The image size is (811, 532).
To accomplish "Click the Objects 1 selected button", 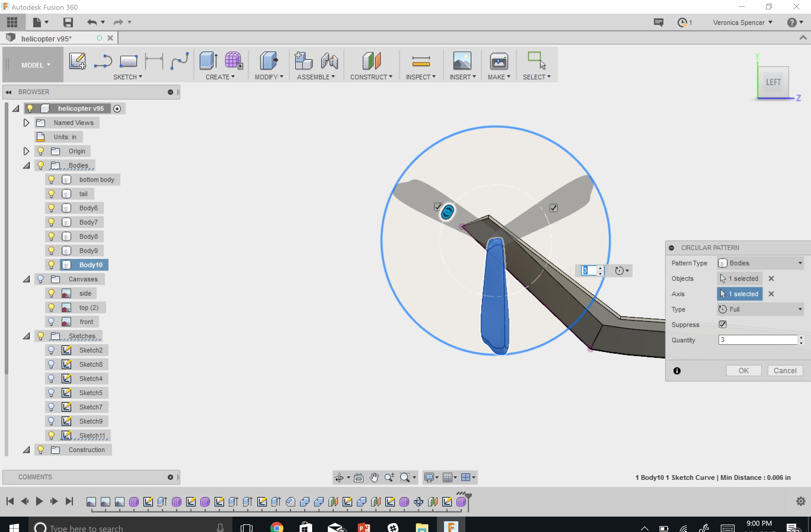I will tap(740, 278).
